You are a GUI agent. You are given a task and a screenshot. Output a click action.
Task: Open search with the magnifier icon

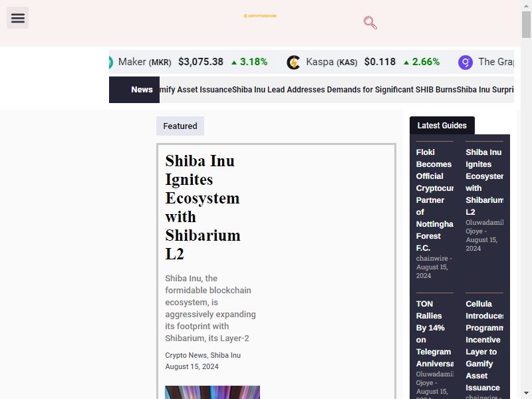370,23
